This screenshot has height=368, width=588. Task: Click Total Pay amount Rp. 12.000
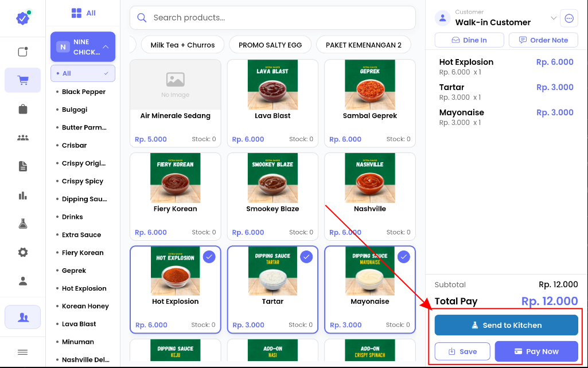(x=550, y=302)
